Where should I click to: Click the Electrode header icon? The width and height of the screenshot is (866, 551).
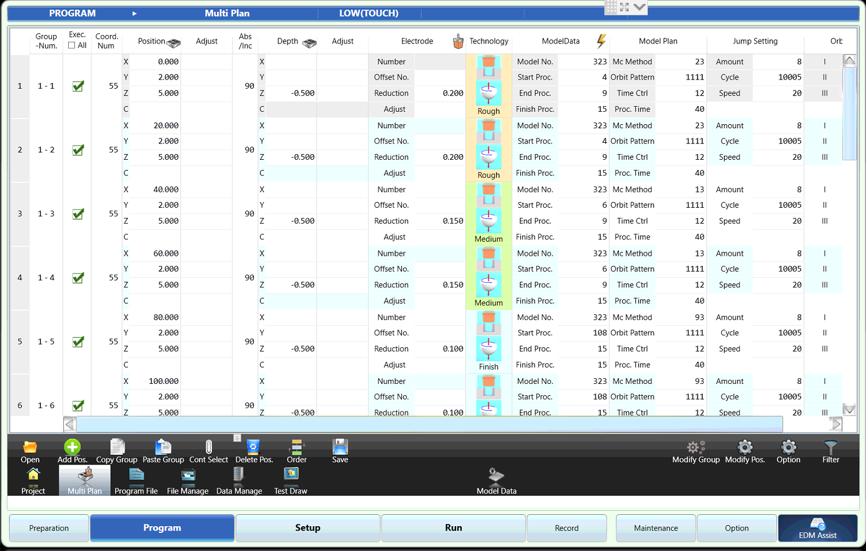coord(458,41)
